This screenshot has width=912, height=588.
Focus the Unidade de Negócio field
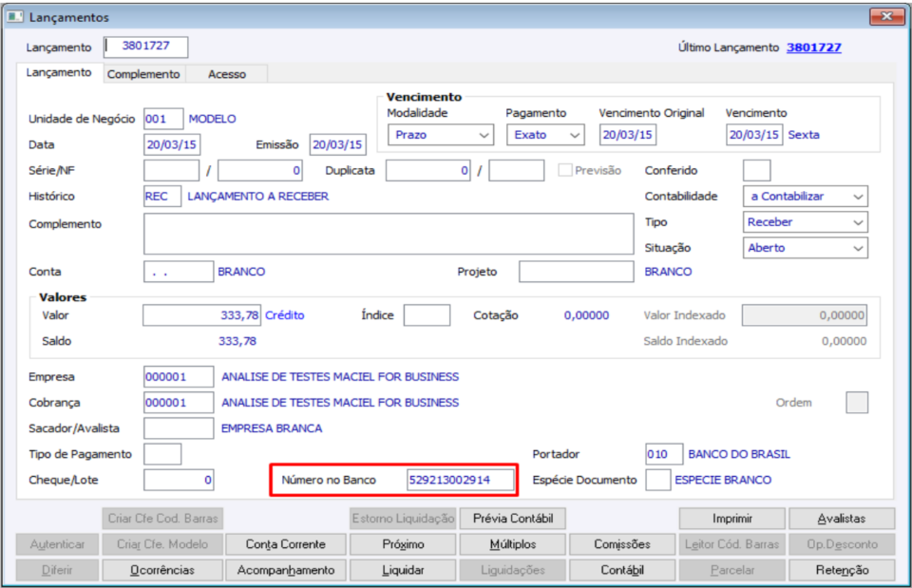163,119
